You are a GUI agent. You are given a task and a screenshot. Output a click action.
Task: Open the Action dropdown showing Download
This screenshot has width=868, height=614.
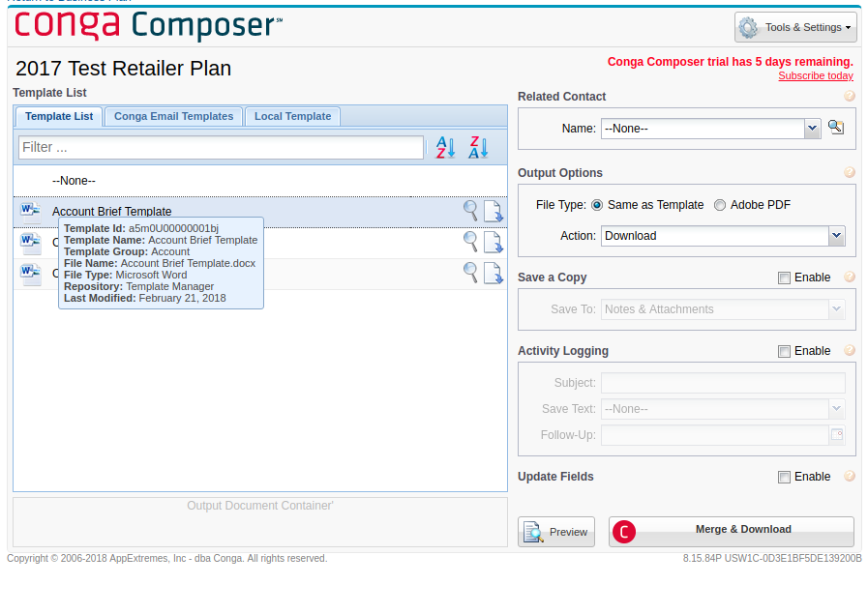pyautogui.click(x=836, y=236)
